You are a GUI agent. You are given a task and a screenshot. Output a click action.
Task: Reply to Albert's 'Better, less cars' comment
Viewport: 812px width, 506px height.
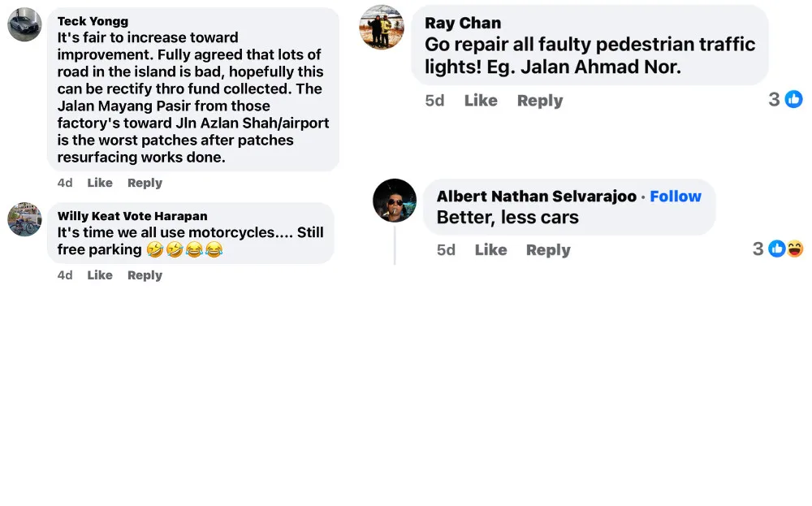point(548,250)
